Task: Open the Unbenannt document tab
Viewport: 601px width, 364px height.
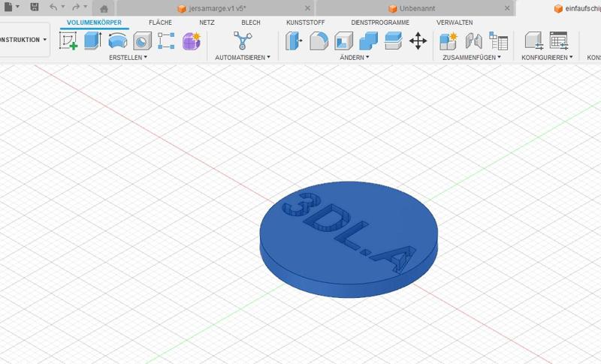Action: pyautogui.click(x=415, y=8)
